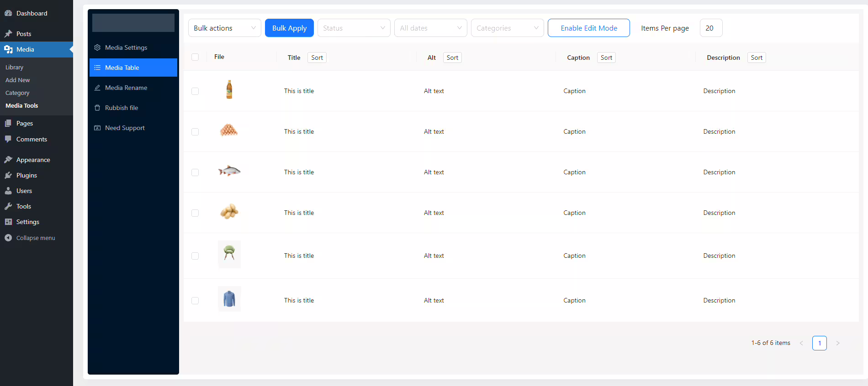
Task: Click the potatoes thumbnail image
Action: click(x=229, y=211)
